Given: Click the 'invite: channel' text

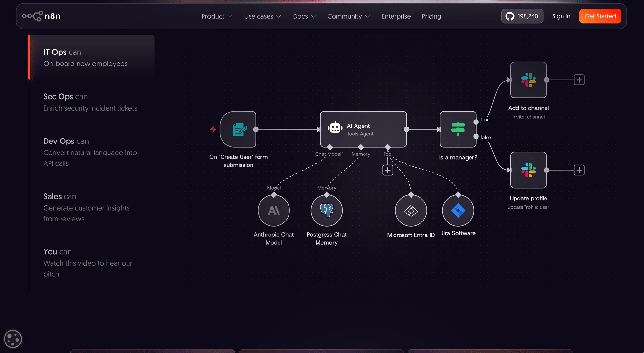Looking at the screenshot, I should click(528, 117).
